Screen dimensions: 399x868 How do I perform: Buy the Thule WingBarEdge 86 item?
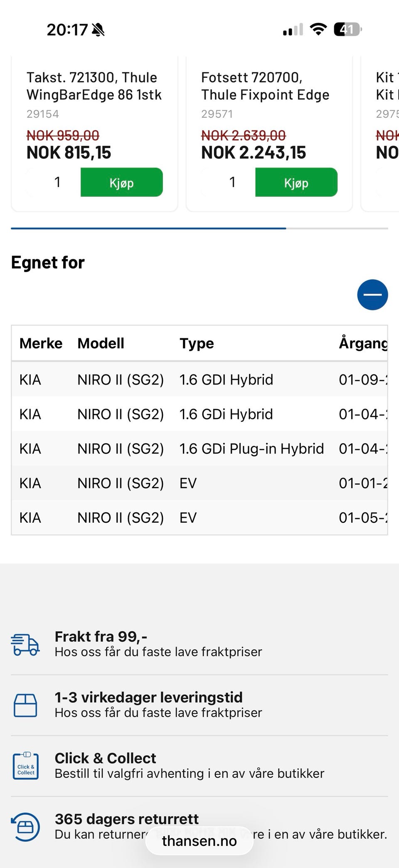click(121, 182)
